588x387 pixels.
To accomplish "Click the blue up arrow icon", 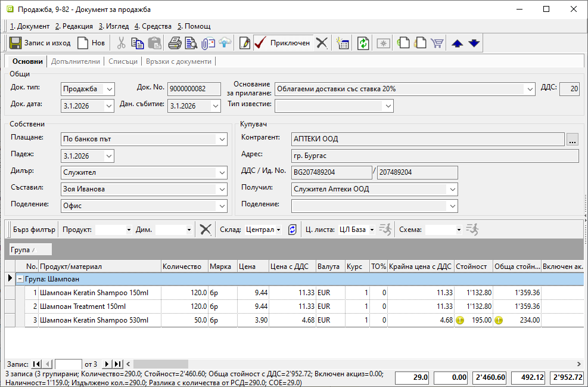I will (x=457, y=43).
